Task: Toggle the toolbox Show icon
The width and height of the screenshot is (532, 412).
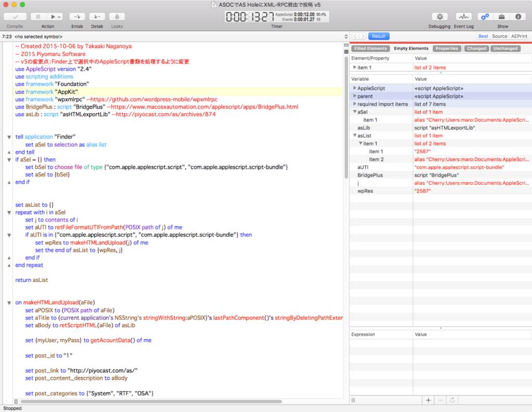Action: 502,17
